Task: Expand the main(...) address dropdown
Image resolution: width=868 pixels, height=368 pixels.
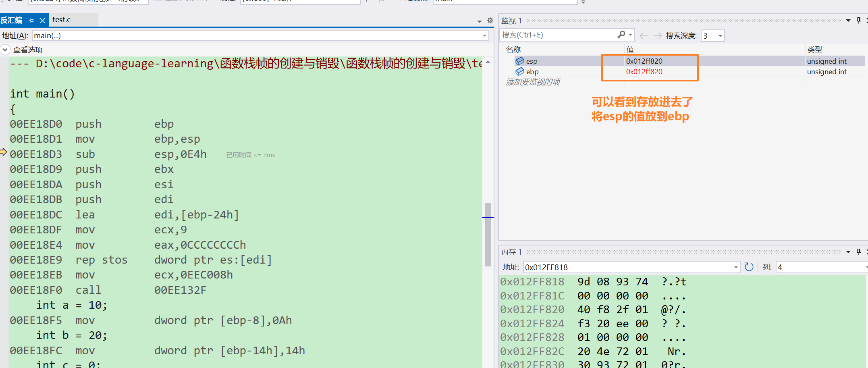Action: pos(484,35)
